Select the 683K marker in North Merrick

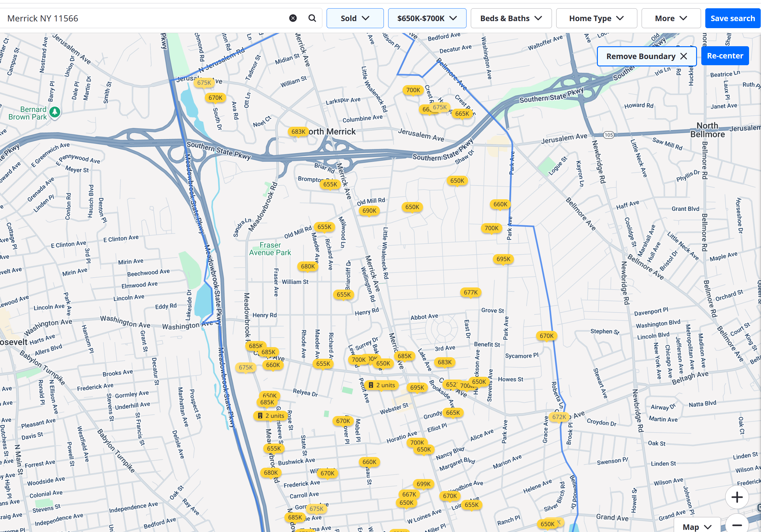coord(298,132)
